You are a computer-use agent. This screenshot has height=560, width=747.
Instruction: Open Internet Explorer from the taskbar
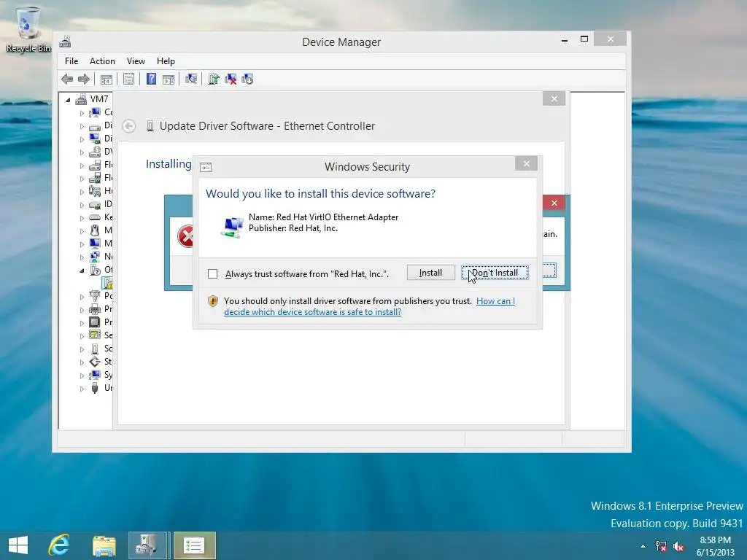(59, 545)
